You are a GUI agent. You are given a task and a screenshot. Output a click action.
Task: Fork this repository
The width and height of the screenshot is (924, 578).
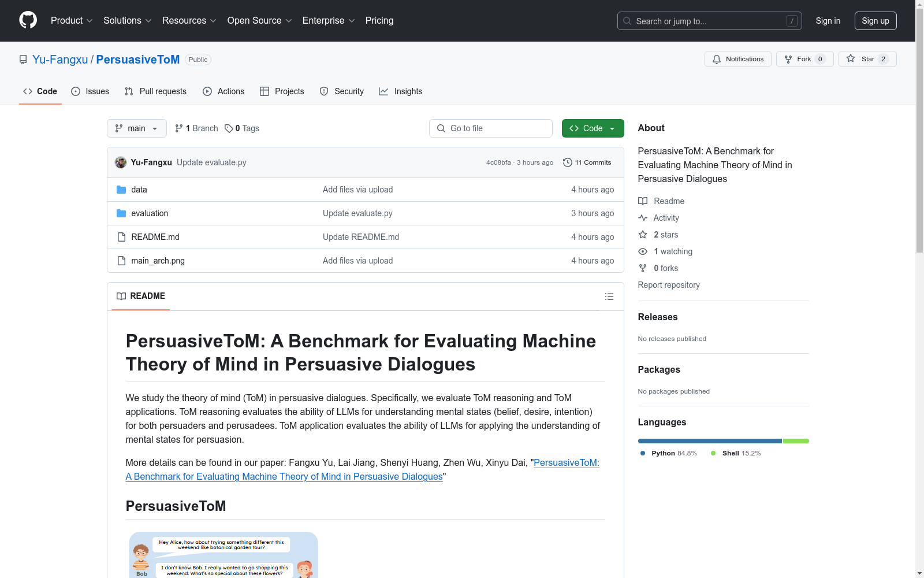click(804, 59)
